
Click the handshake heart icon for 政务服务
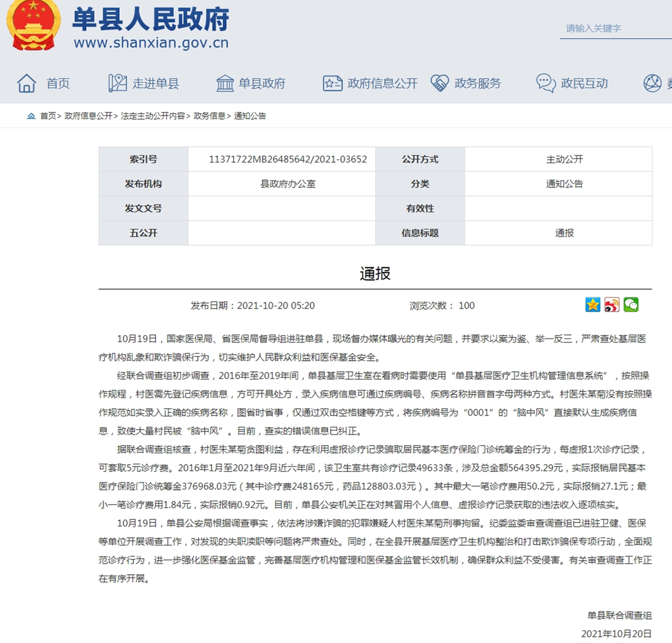point(440,83)
